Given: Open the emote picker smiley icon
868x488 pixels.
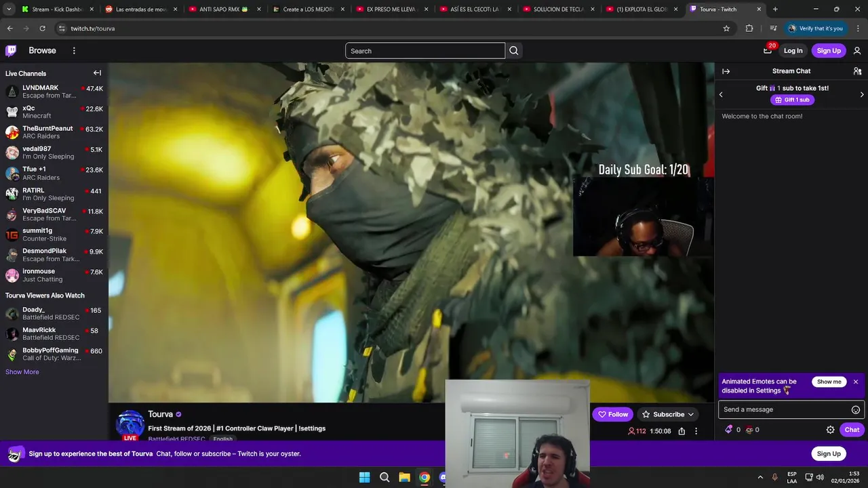Looking at the screenshot, I should (856, 409).
